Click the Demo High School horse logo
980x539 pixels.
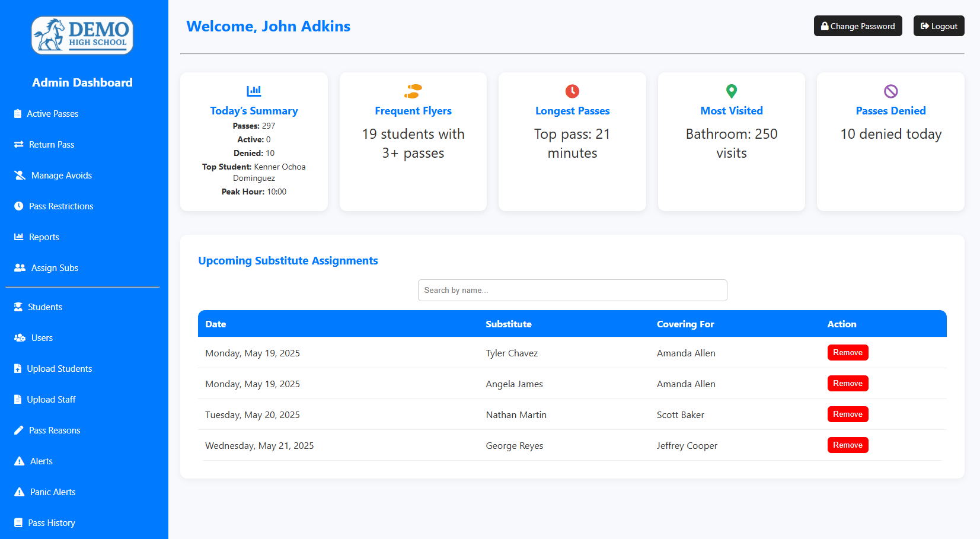(x=81, y=35)
